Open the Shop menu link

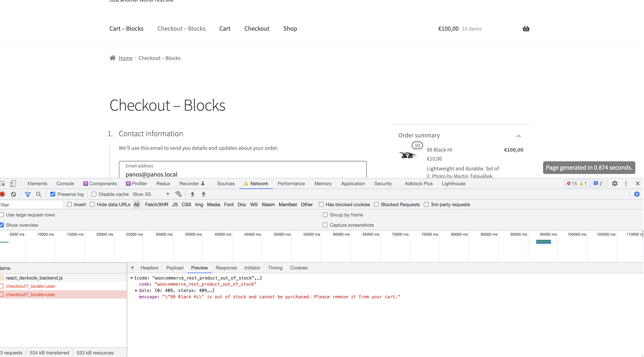(x=290, y=28)
